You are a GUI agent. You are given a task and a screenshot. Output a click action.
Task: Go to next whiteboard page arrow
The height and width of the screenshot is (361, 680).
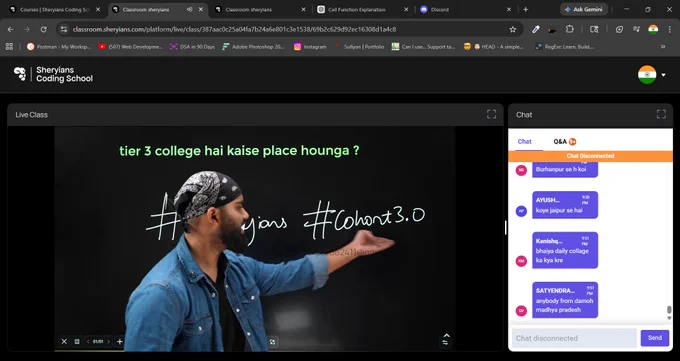pyautogui.click(x=108, y=341)
